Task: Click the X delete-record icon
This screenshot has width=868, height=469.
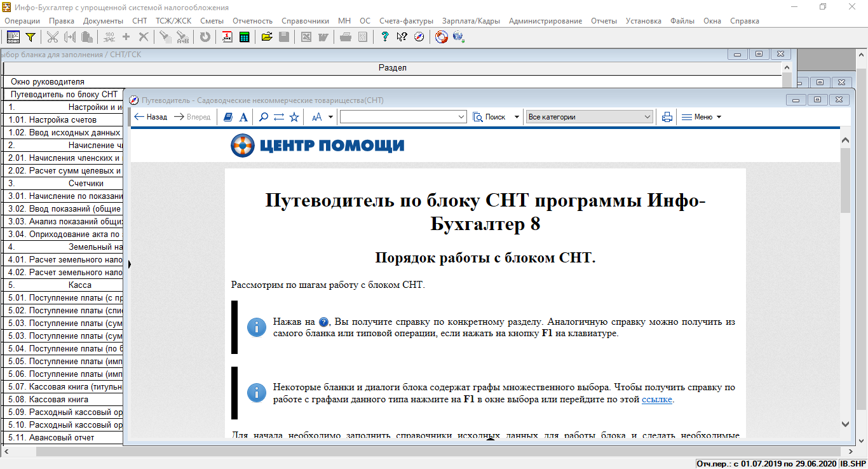Action: pos(144,37)
